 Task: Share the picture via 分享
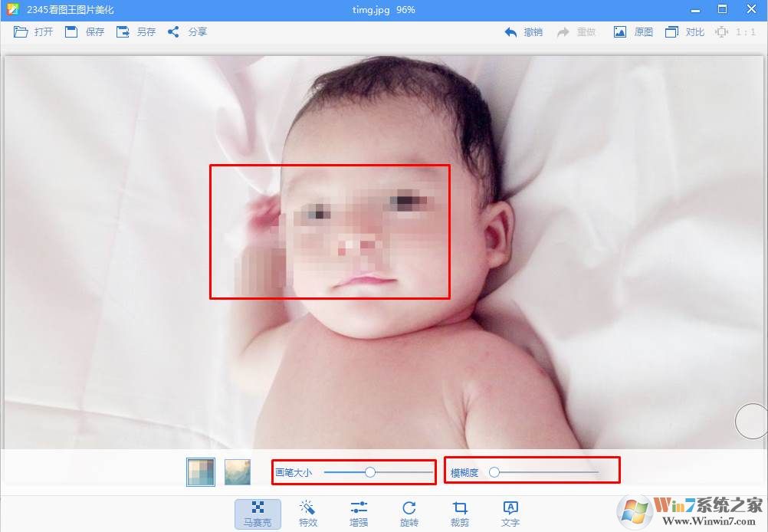187,32
